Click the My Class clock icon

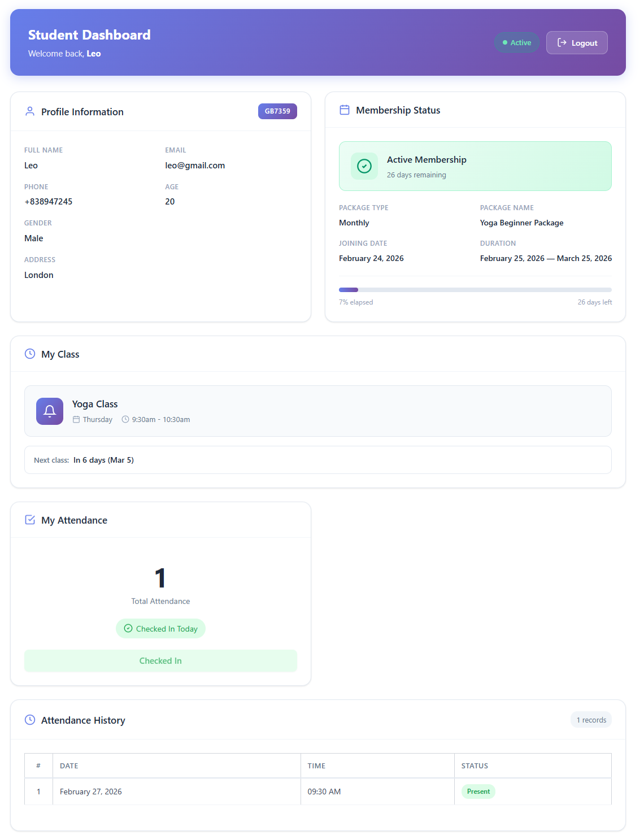click(30, 354)
